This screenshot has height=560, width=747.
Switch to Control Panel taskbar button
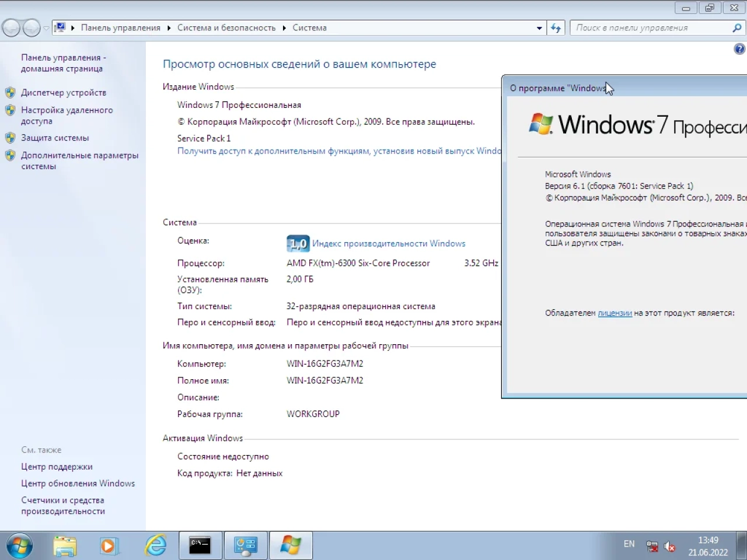[246, 546]
